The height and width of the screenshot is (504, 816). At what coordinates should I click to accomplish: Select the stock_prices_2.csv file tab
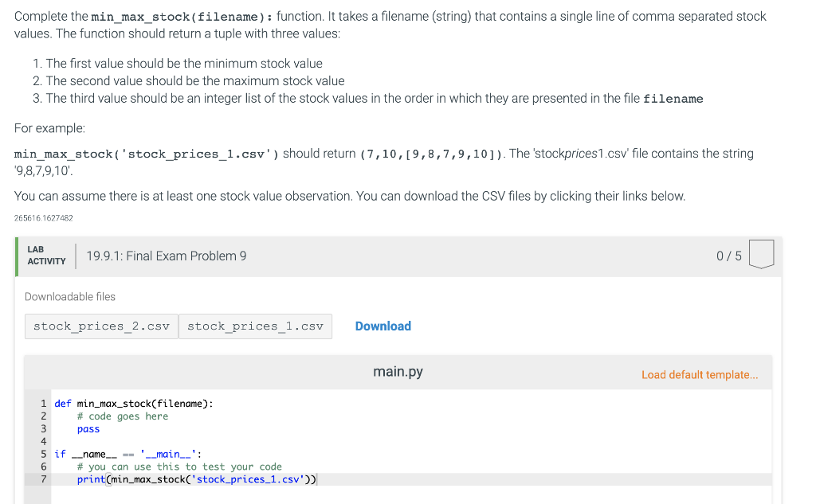pos(101,326)
